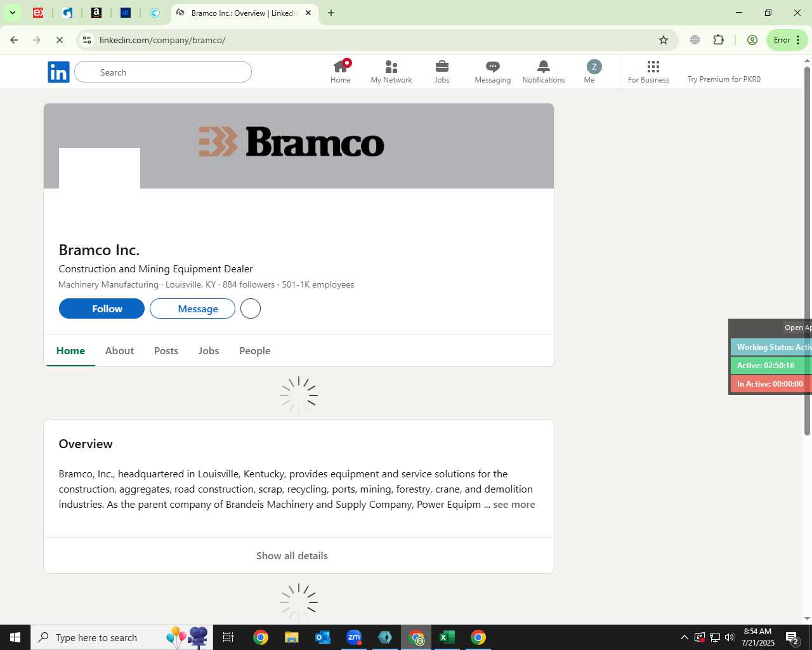View site information icon in address bar
This screenshot has width=812, height=650.
pyautogui.click(x=87, y=40)
